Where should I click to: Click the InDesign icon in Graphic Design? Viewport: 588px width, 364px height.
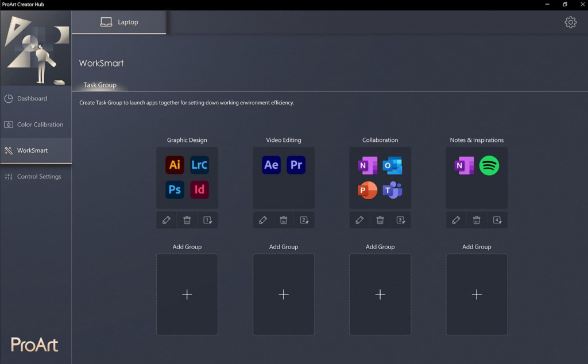(199, 189)
